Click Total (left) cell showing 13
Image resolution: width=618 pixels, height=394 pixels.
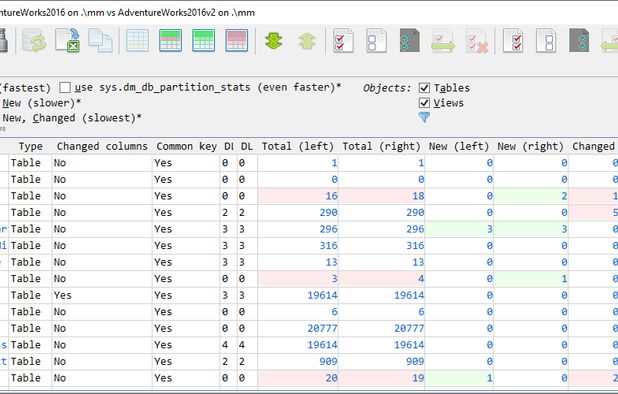tap(298, 262)
